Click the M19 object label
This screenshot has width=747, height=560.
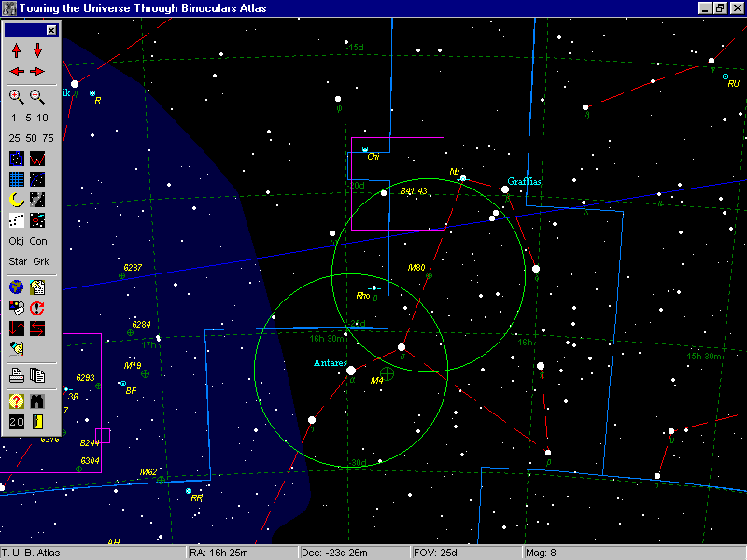point(133,366)
